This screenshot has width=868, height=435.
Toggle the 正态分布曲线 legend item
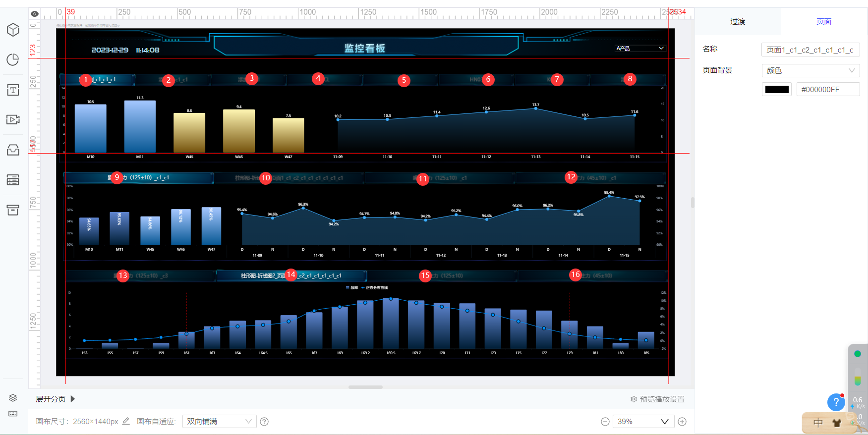[x=375, y=287]
